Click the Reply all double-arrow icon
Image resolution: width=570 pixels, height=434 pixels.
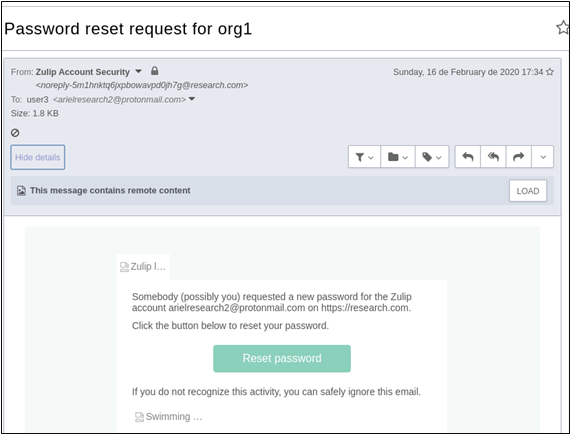[493, 157]
